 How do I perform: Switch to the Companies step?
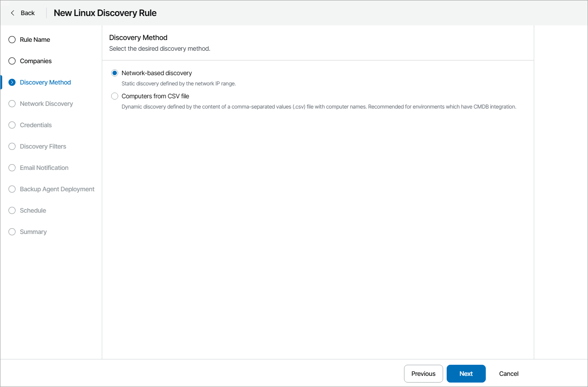35,61
